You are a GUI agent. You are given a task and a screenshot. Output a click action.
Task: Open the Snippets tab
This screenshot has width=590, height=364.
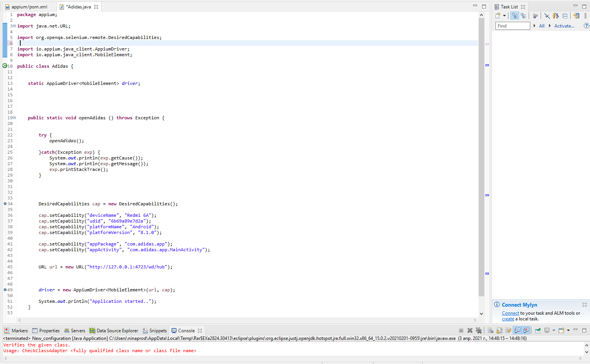click(155, 331)
